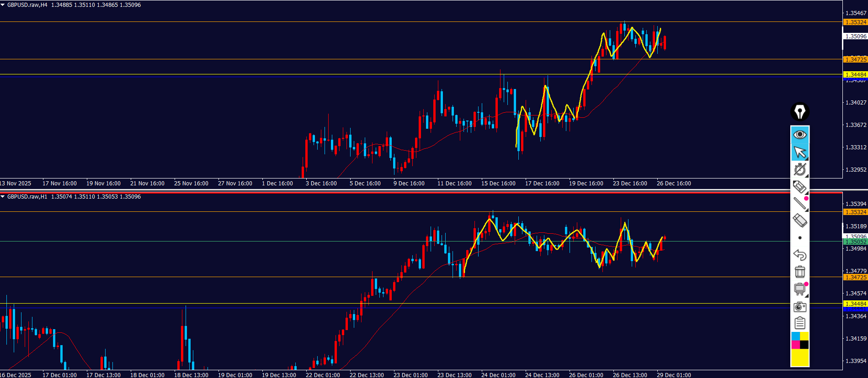
Task: Click the 1.35324 price label on H4 chart
Action: (x=855, y=22)
